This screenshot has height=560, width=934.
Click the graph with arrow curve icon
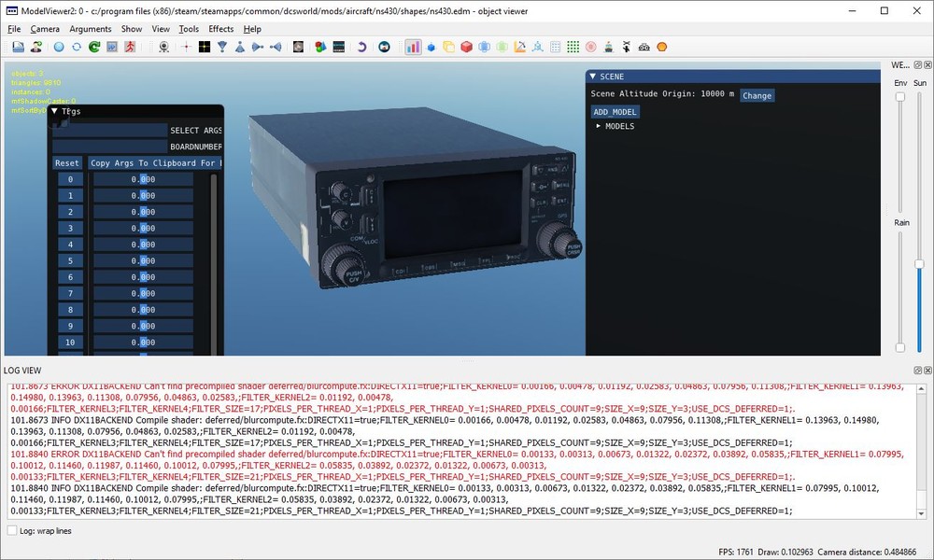pos(520,47)
